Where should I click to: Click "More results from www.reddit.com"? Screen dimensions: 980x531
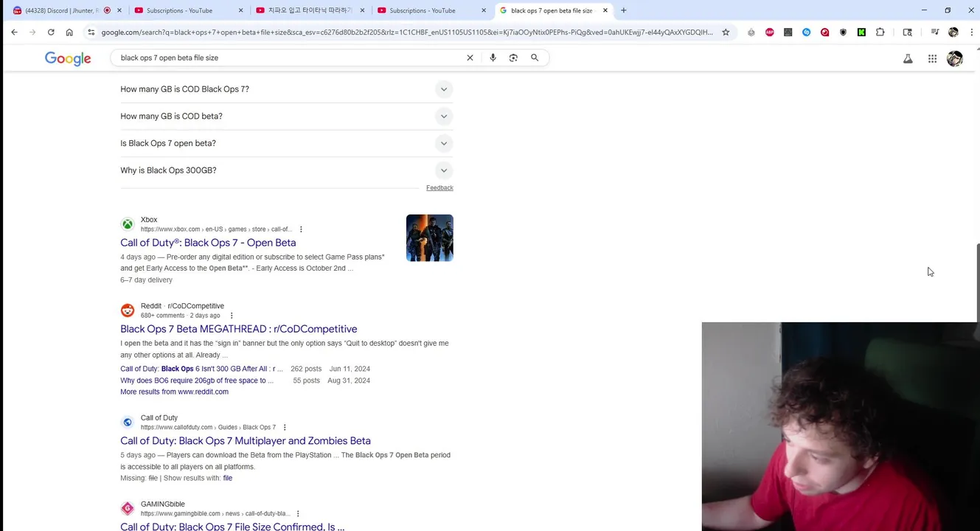(x=174, y=392)
